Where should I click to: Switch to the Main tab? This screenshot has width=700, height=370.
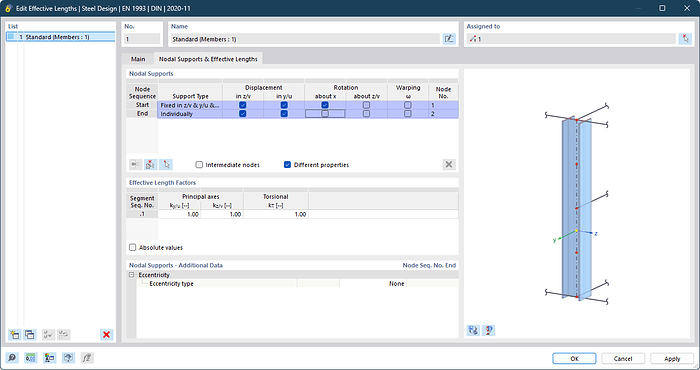(138, 59)
